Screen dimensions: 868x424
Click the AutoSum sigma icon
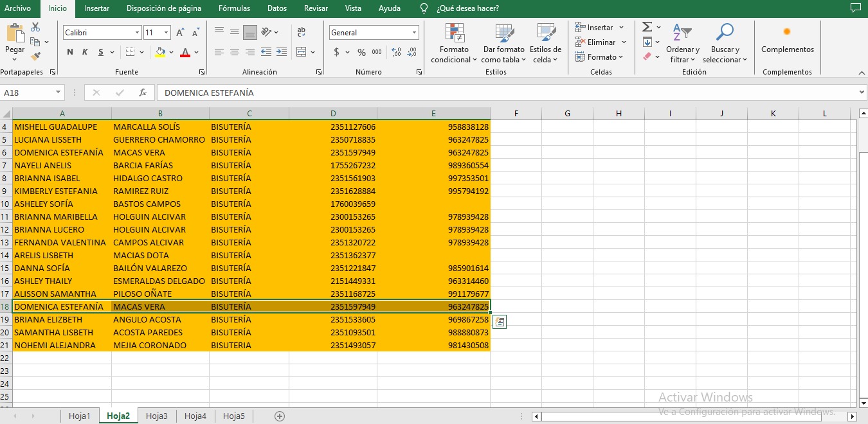(x=647, y=27)
